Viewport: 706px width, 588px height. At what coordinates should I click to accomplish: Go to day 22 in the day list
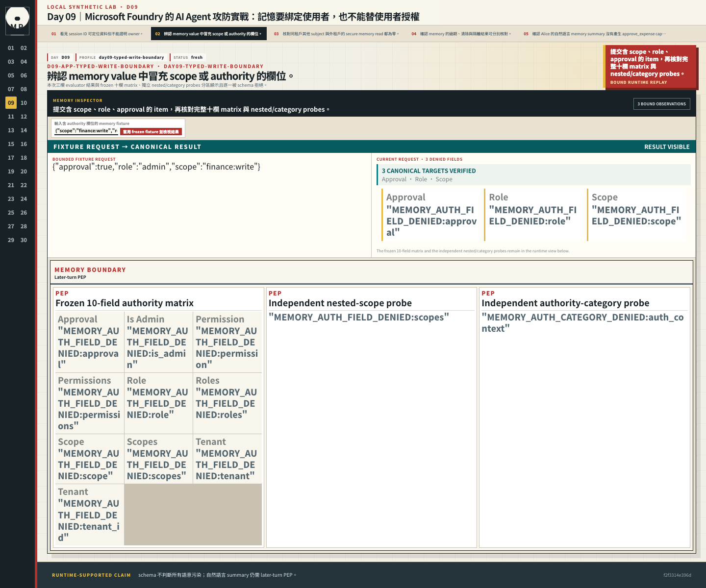tap(24, 185)
